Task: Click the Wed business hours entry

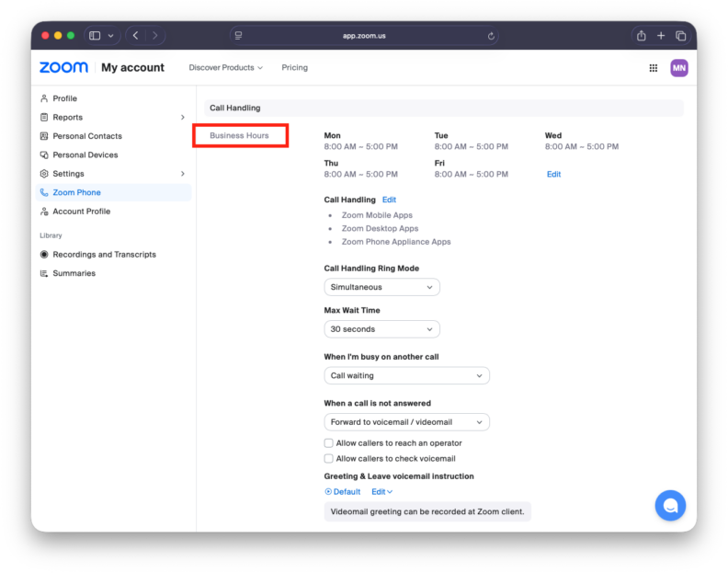Action: [x=582, y=141]
